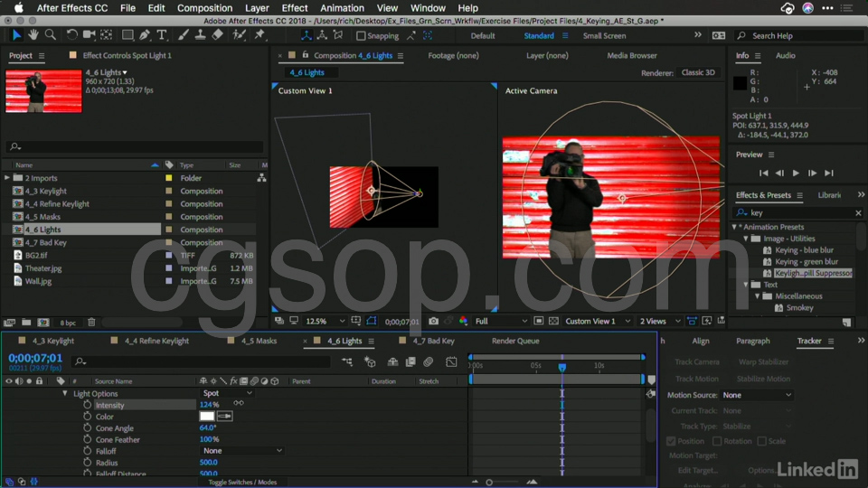Click the current time indicator in timeline
This screenshot has width=868, height=488.
point(561,367)
